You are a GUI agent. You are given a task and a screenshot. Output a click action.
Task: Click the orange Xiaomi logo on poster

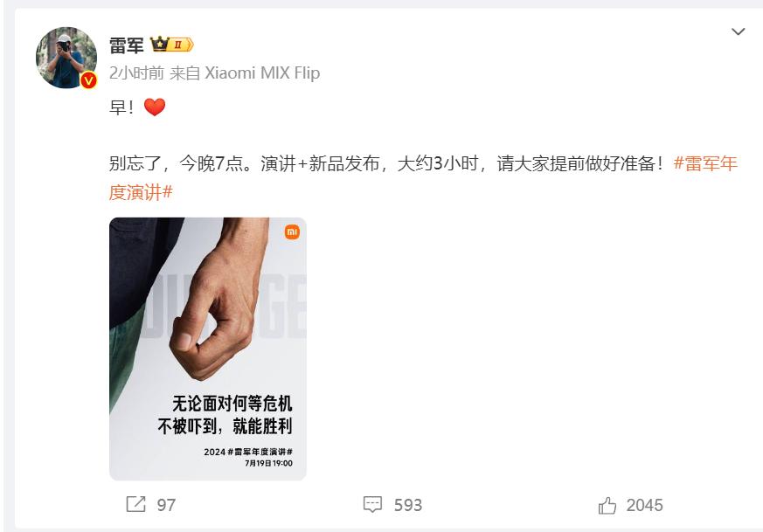[292, 232]
